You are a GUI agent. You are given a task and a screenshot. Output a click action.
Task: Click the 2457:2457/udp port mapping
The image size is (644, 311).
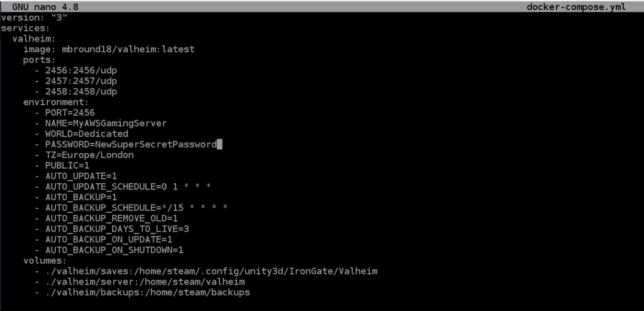(81, 81)
